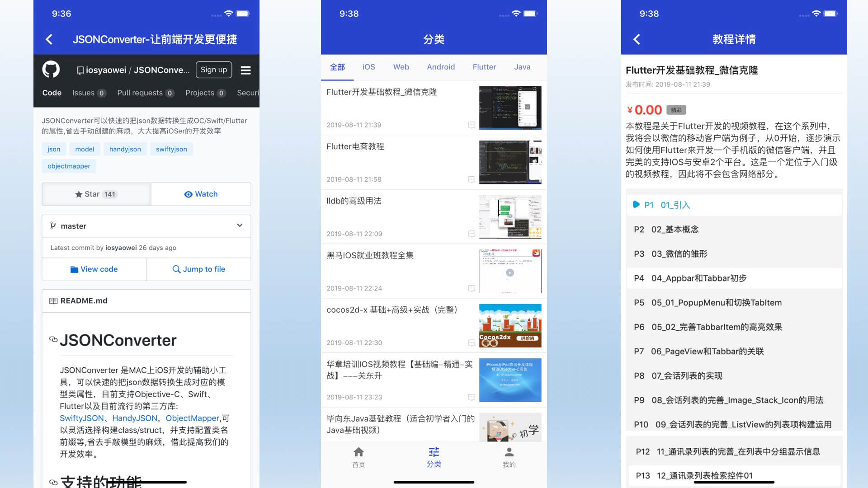Screen dimensions: 868x488
Task: Open the cocos2d-x course thumbnail
Action: point(510,325)
